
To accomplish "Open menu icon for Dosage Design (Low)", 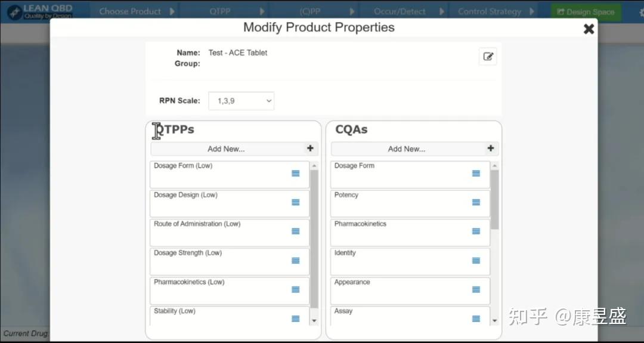I will click(x=296, y=202).
